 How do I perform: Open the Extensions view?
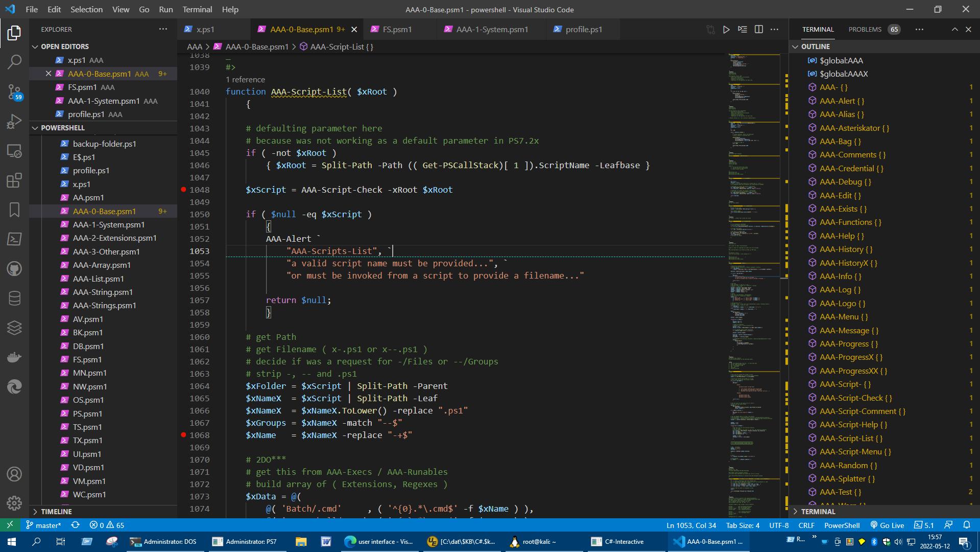click(14, 180)
